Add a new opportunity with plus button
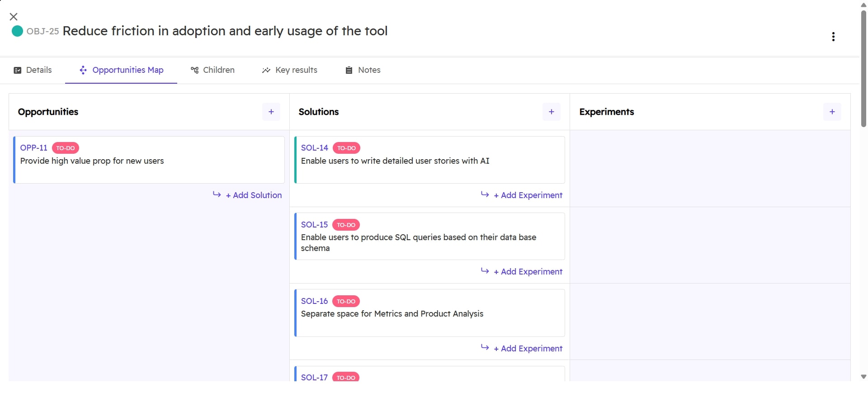 pos(271,112)
